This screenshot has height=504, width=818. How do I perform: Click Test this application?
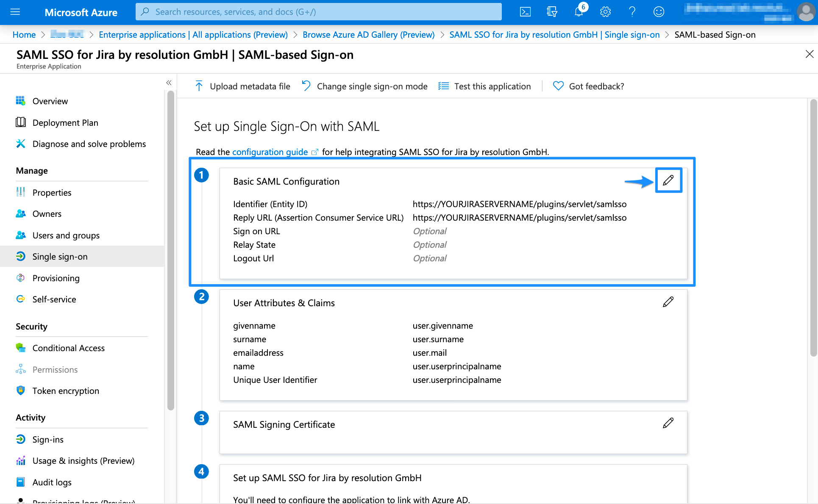click(x=484, y=86)
